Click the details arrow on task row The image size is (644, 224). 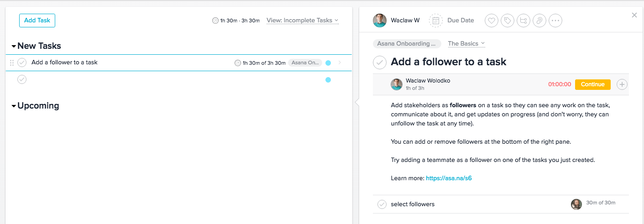pos(340,63)
